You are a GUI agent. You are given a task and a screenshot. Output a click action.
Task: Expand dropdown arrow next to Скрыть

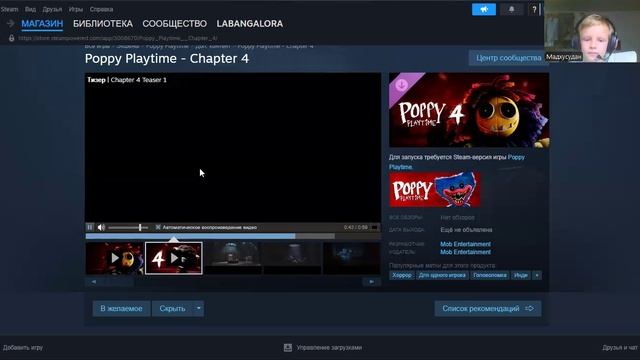tap(199, 309)
